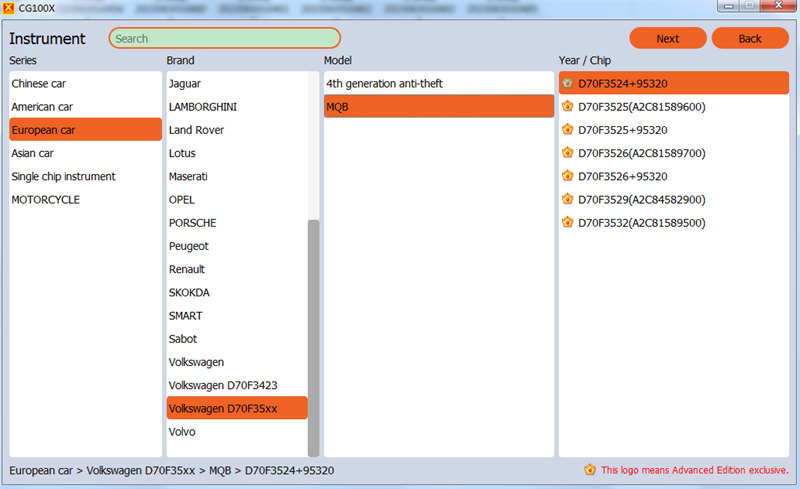Pick Lotus in Brand list

coord(237,153)
